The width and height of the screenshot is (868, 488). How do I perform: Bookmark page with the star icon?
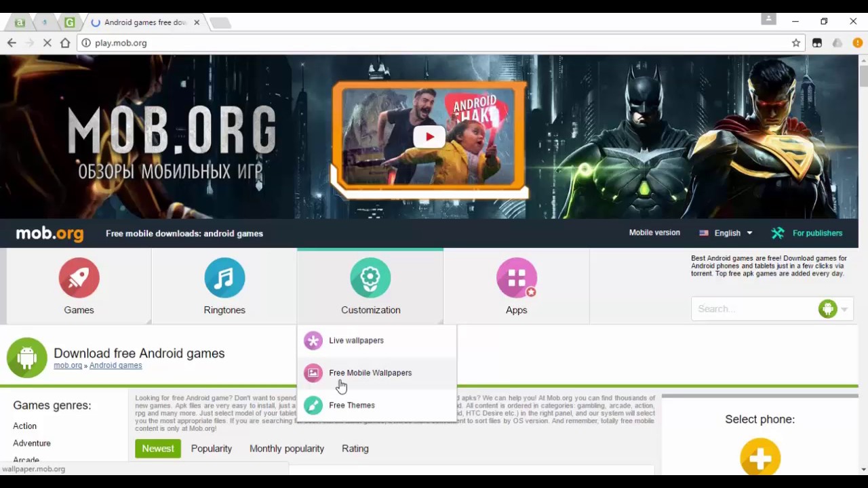pos(796,43)
